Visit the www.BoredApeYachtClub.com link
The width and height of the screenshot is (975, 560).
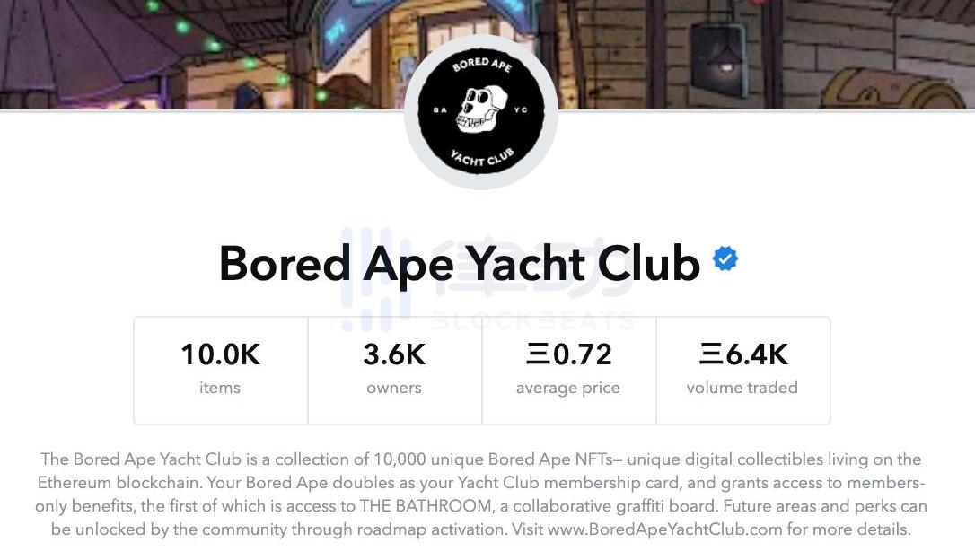tap(665, 529)
